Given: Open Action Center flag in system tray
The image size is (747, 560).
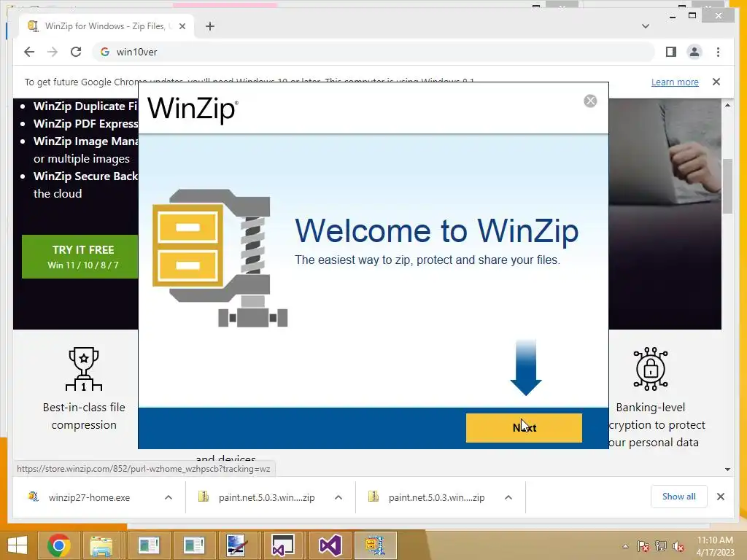Looking at the screenshot, I should coord(643,546).
